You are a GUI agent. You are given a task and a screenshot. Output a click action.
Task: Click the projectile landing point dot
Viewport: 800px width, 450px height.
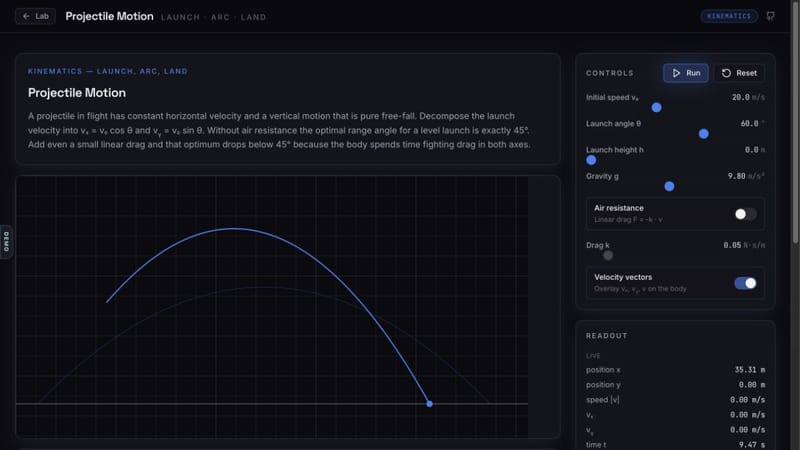[430, 404]
